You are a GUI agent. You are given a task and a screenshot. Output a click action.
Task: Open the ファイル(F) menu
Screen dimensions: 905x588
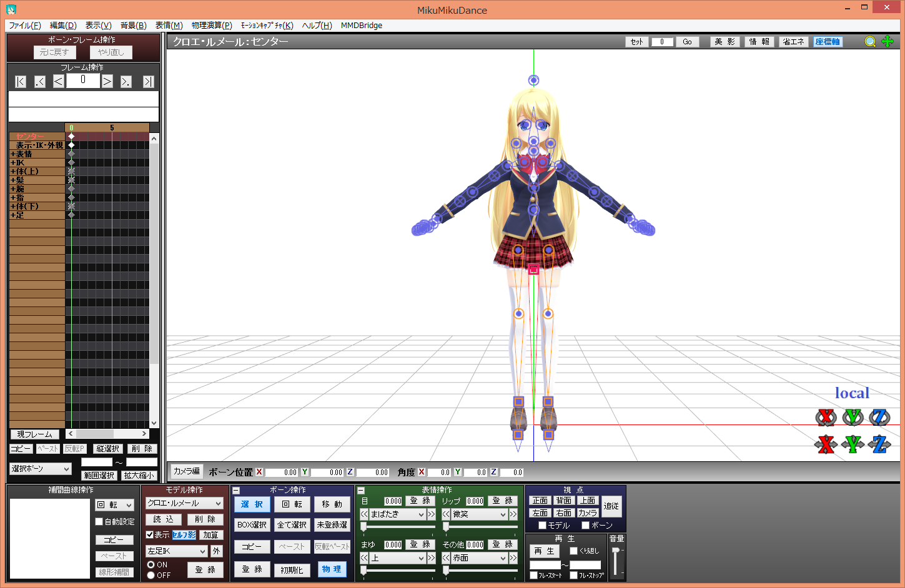pos(25,26)
